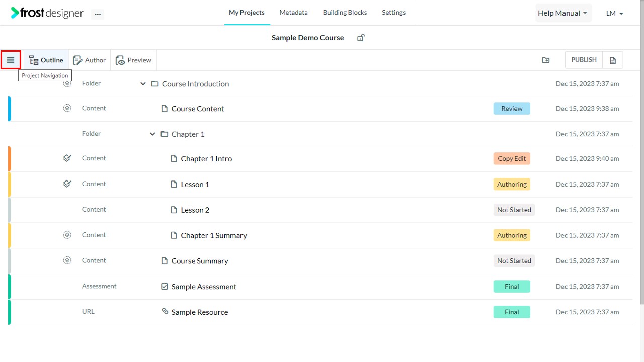Click the Not Started badge on Course Summary
This screenshot has height=362, width=644.
pos(514,261)
